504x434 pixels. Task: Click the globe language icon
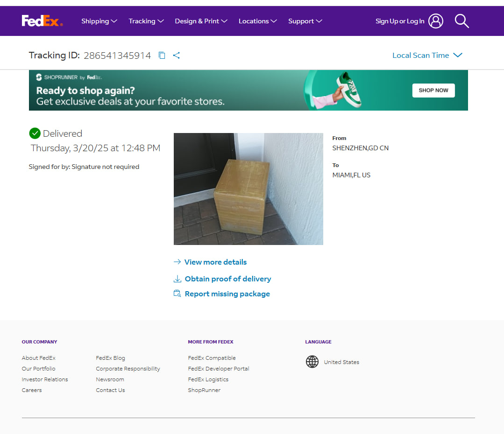click(x=312, y=362)
